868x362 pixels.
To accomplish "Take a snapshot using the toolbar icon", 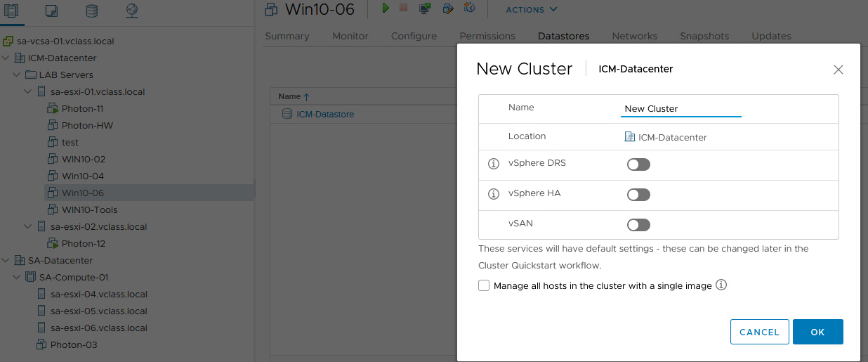I will tap(470, 8).
